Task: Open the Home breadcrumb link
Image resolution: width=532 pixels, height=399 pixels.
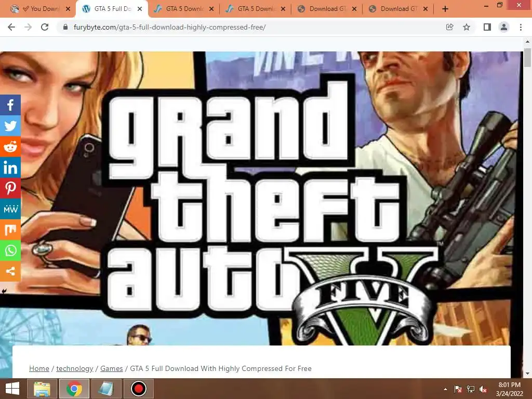Action: pyautogui.click(x=39, y=368)
